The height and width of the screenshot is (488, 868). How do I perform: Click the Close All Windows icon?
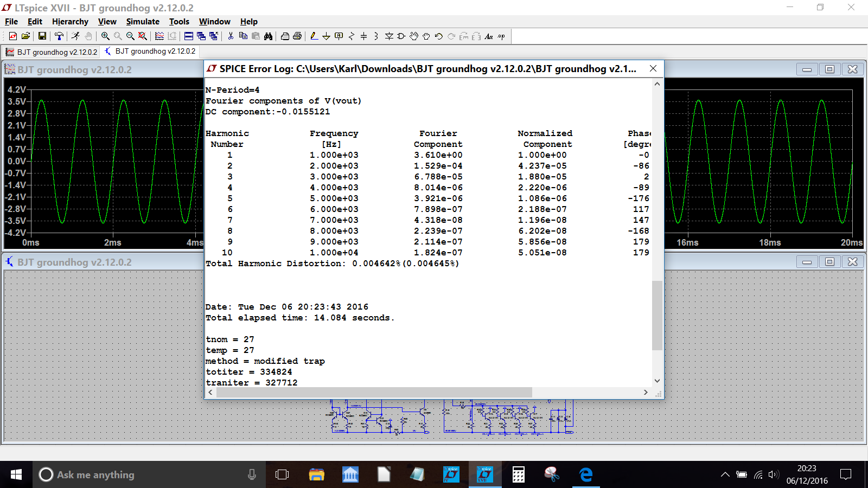(x=214, y=36)
